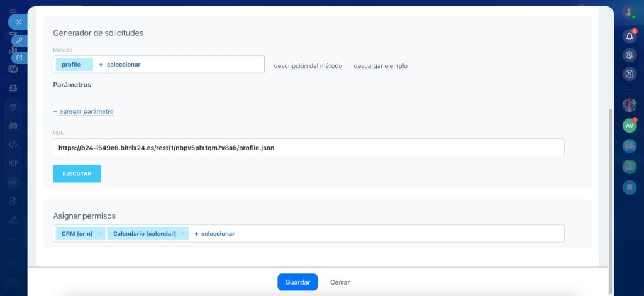
Task: Open the code brackets icon in left menu
Action: coord(13,144)
